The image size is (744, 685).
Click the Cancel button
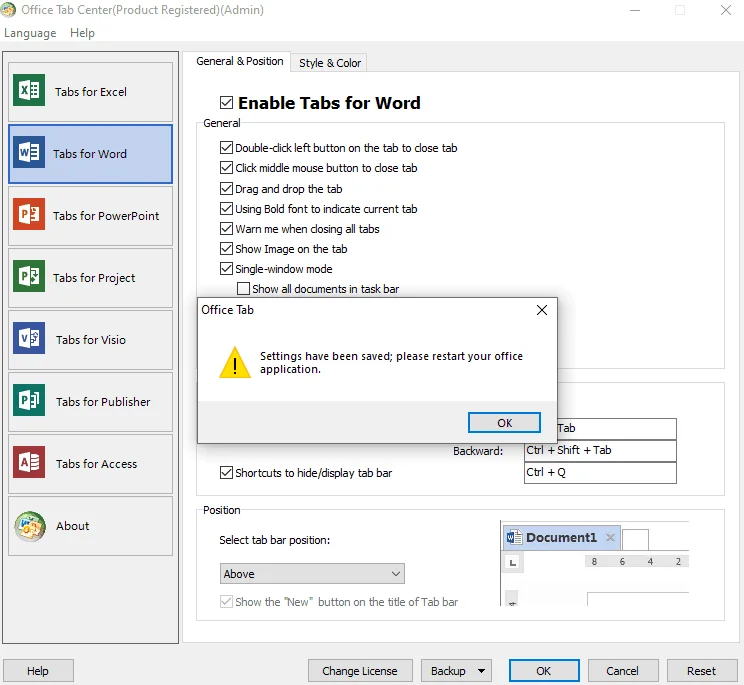pyautogui.click(x=623, y=671)
